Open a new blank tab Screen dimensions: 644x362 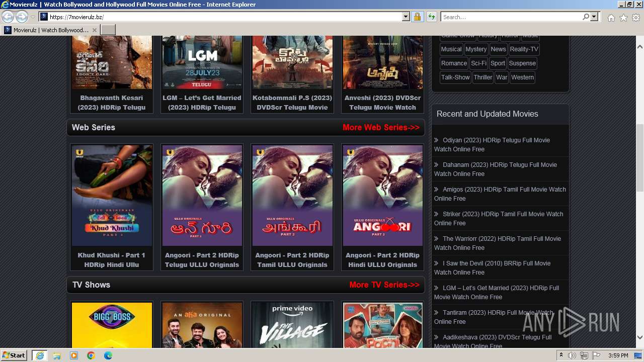click(108, 30)
